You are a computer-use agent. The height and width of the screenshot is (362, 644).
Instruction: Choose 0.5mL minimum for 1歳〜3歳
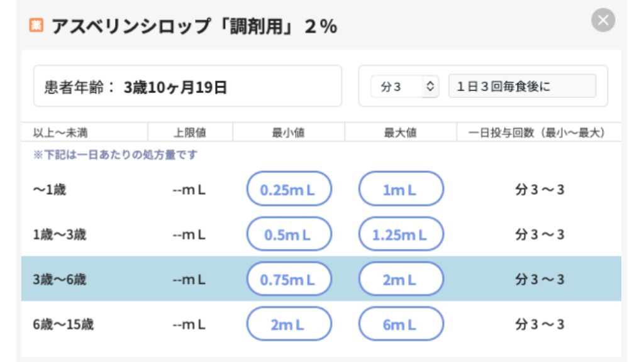(289, 234)
